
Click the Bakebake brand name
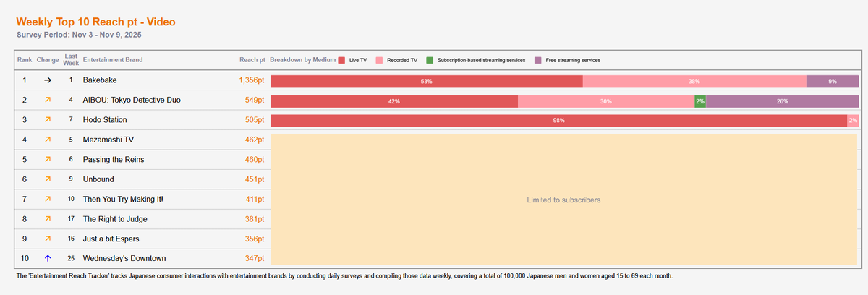[x=101, y=81]
